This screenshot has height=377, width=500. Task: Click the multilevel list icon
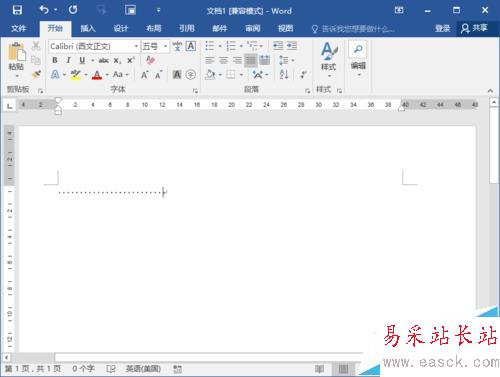(x=252, y=45)
